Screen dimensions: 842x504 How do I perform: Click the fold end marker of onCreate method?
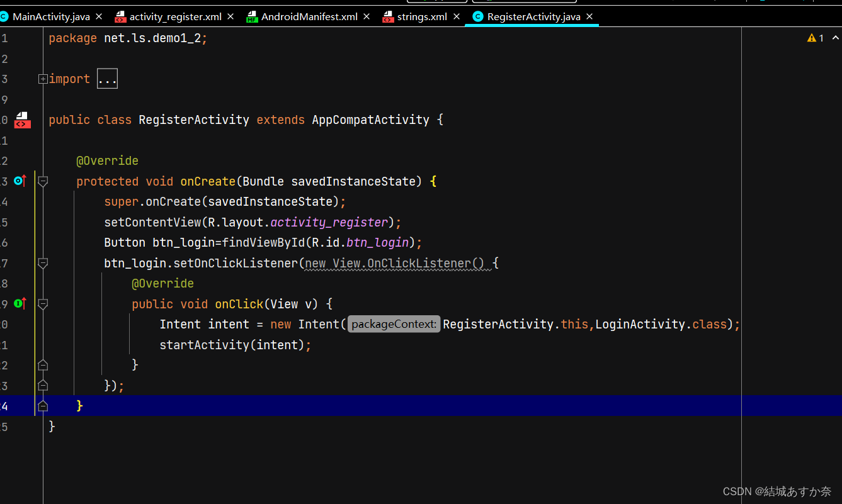tap(43, 406)
